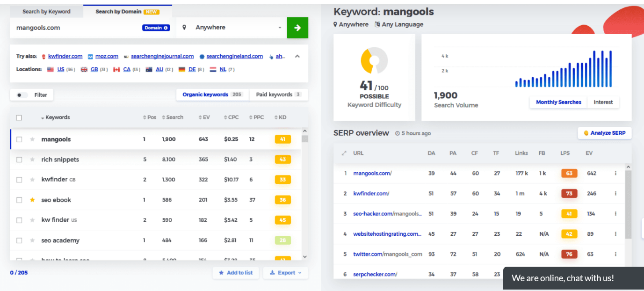
Task: Star the kw finder keyword row
Action: 32,220
